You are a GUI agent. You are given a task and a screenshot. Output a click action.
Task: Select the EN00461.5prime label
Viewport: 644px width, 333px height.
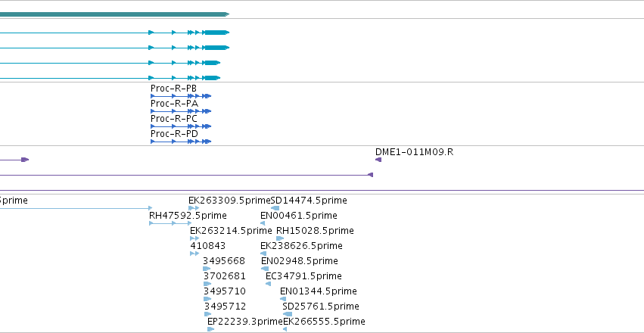(299, 216)
